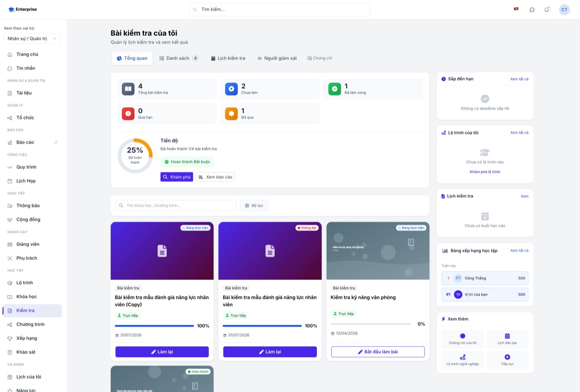This screenshot has width=580, height=392.
Task: Open Xem tất cả in Bảng xếp hạng học tập
Action: [519, 250]
